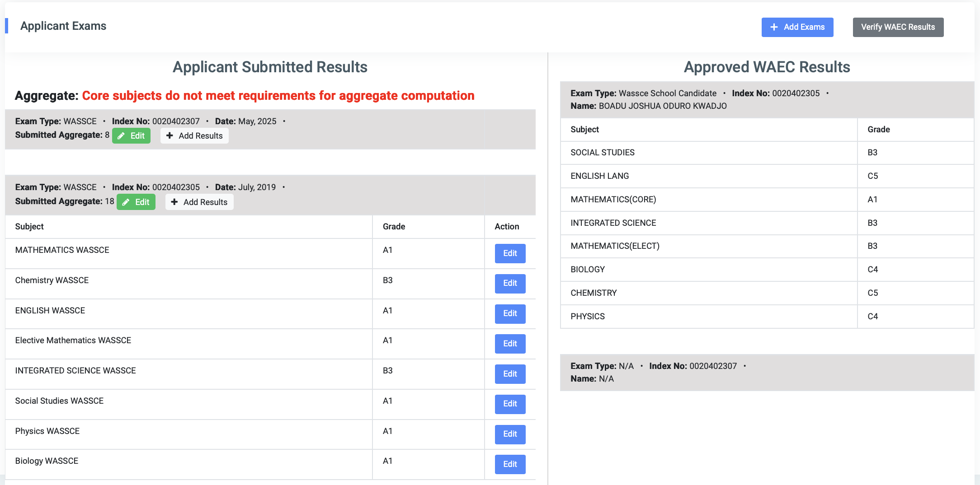Edit submitted aggregate for July 2019 exam

(136, 202)
